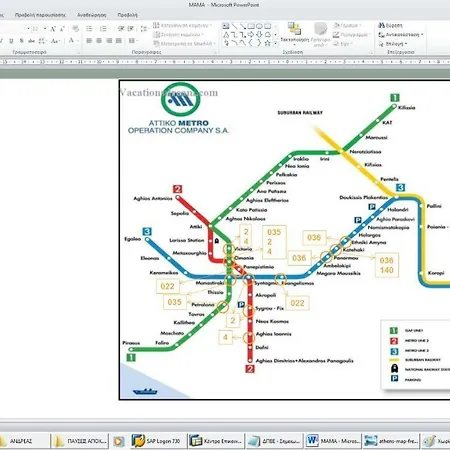Open the columns dropdown
450x450 pixels.
133,41
